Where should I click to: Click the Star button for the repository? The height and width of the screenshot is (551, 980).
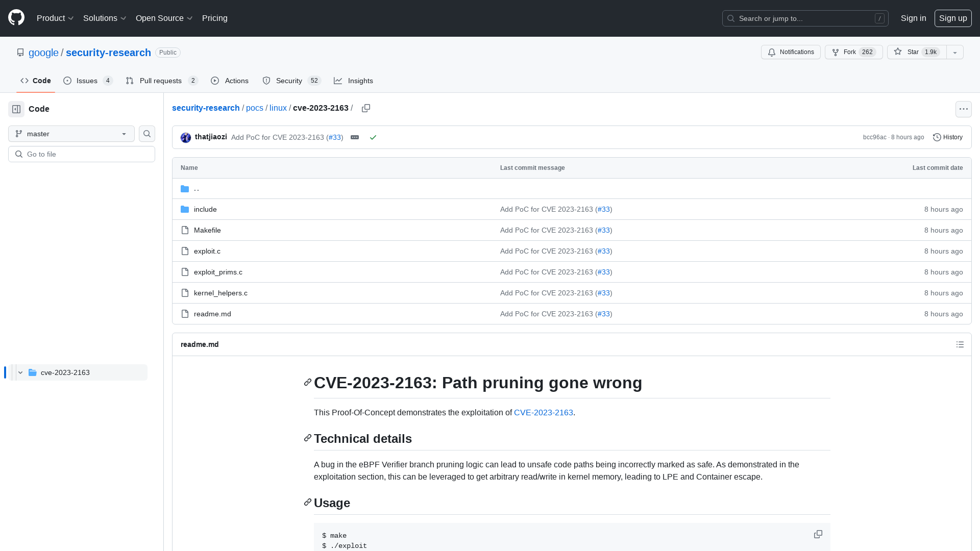917,52
